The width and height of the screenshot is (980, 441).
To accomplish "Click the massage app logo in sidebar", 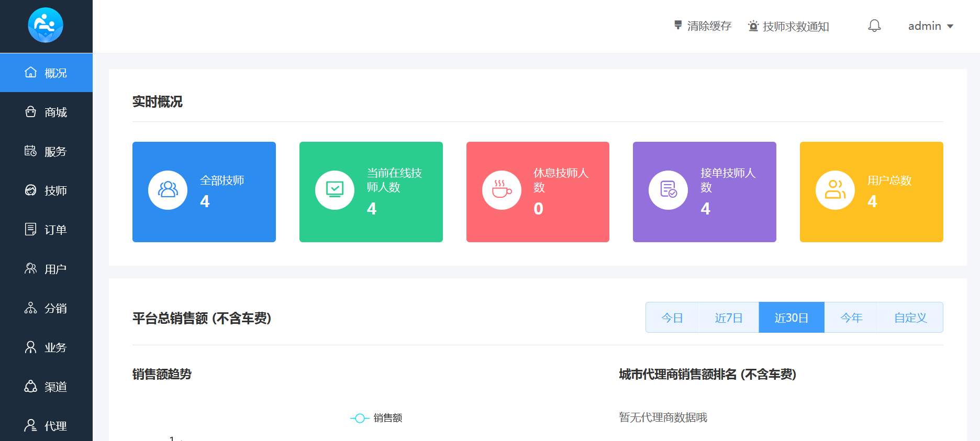I will (46, 25).
